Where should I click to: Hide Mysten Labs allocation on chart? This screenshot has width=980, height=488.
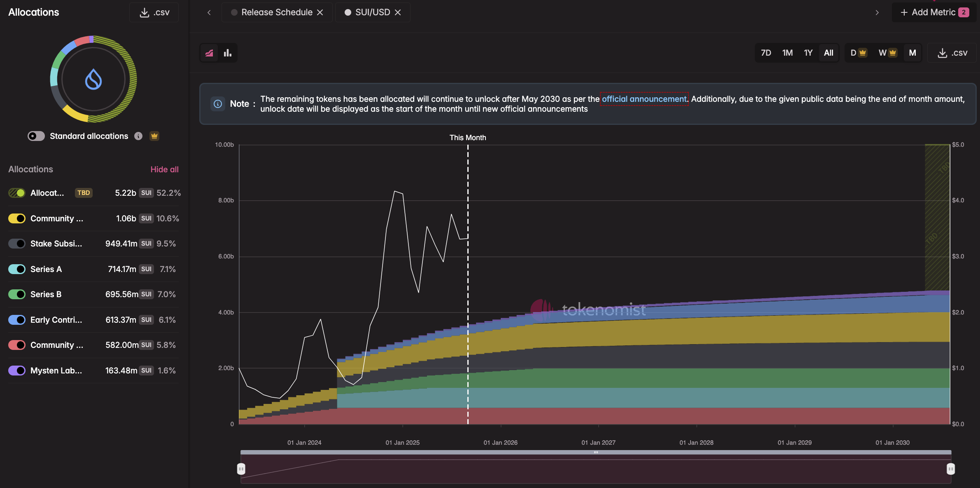coord(17,371)
